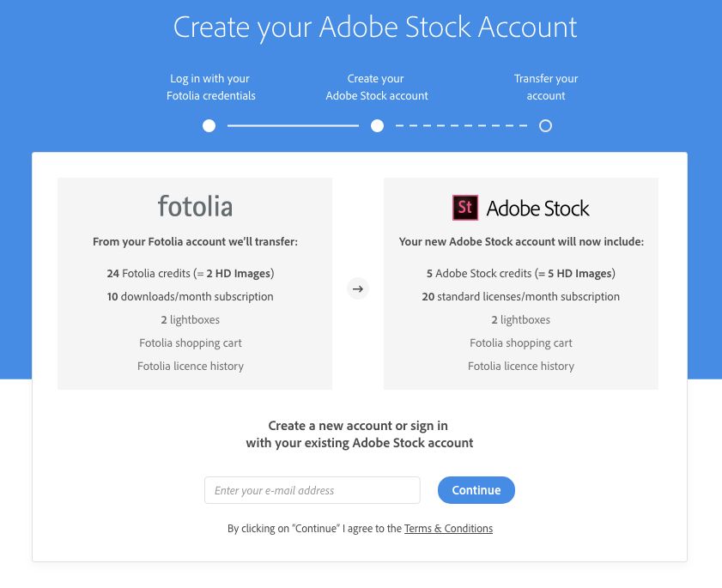The width and height of the screenshot is (722, 588).
Task: Select the hollow "Transfer your account" step circle
Action: pos(546,125)
